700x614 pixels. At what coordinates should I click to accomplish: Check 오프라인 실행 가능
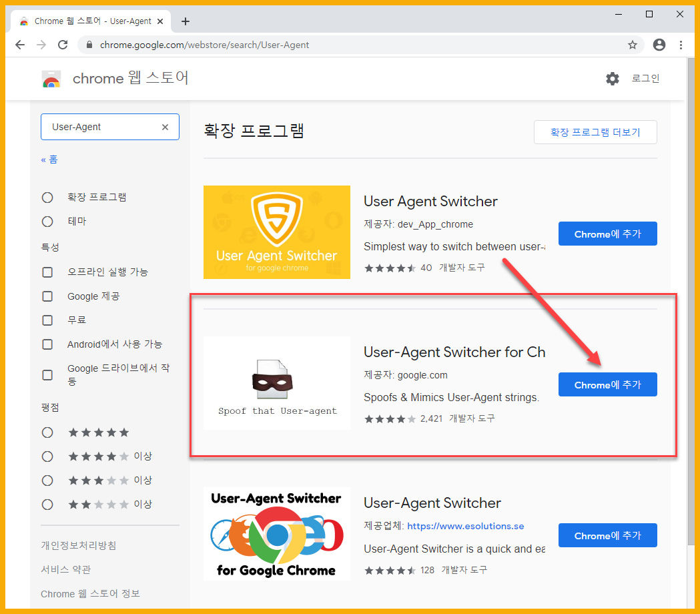pyautogui.click(x=47, y=272)
